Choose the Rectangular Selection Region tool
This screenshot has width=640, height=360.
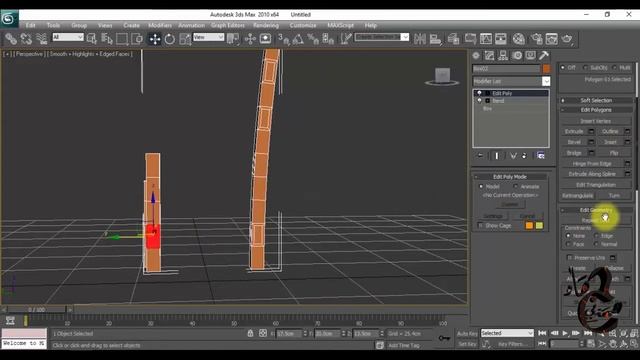coord(122,39)
